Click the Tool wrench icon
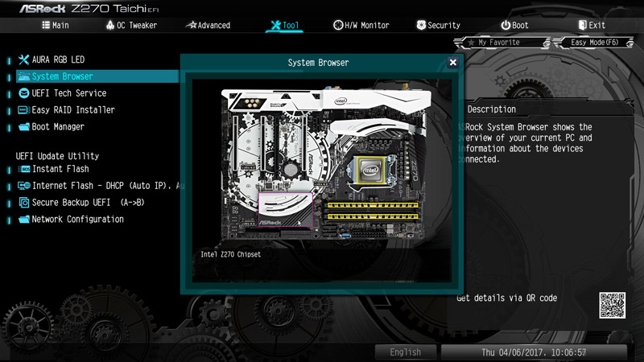The height and width of the screenshot is (362, 644). coord(275,26)
